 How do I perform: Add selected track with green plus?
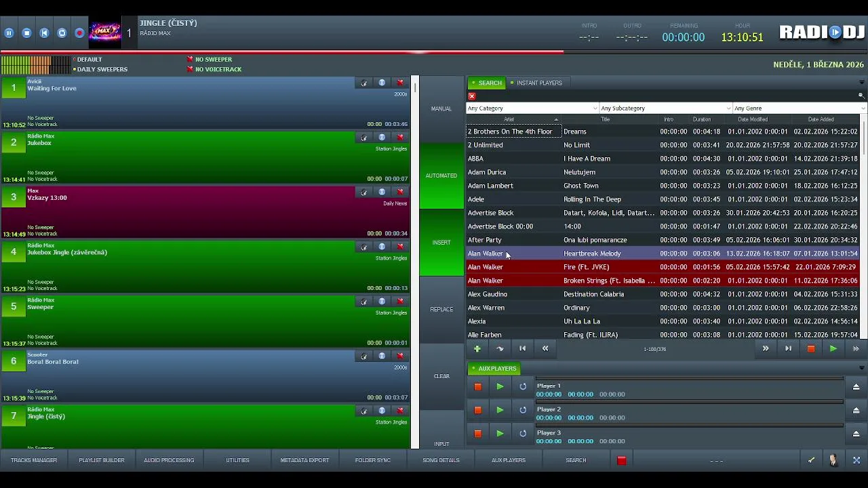click(x=477, y=348)
